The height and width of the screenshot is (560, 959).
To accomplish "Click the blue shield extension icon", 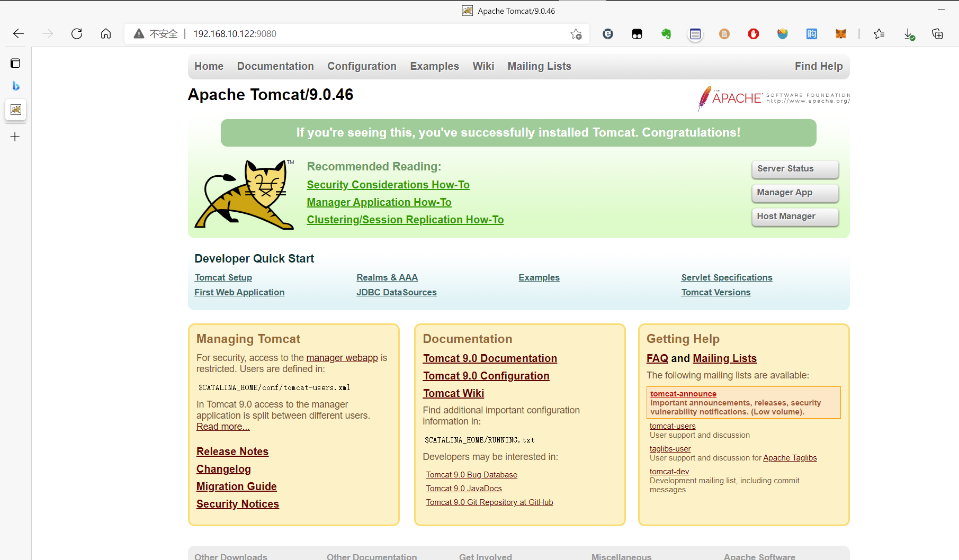I will (783, 34).
